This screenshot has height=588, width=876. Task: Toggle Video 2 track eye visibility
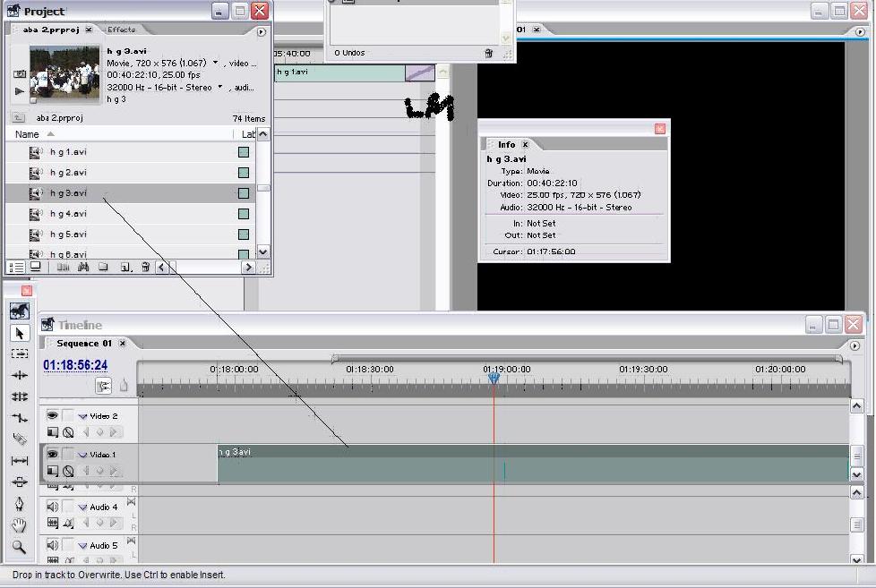52,416
